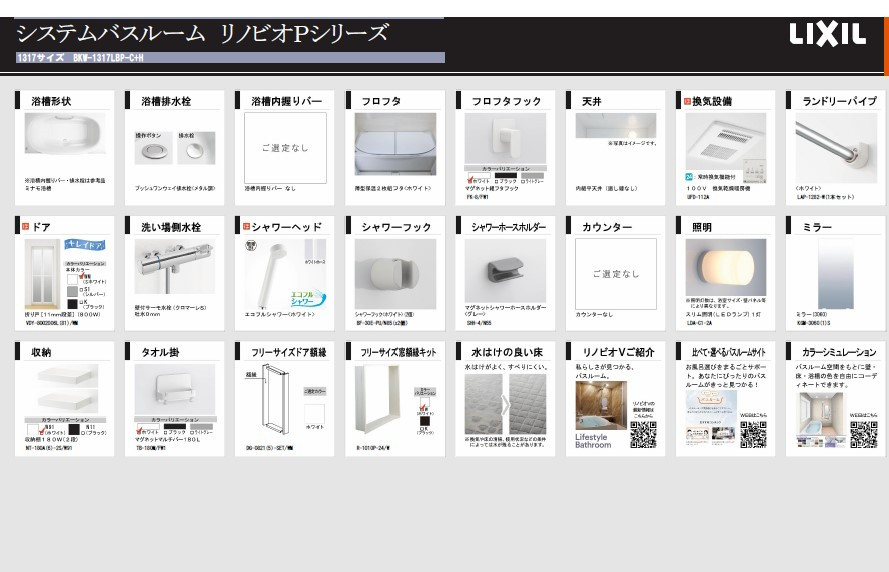Click the UFD-112A model number
Image resolution: width=889 pixels, height=572 pixels.
pyautogui.click(x=698, y=197)
